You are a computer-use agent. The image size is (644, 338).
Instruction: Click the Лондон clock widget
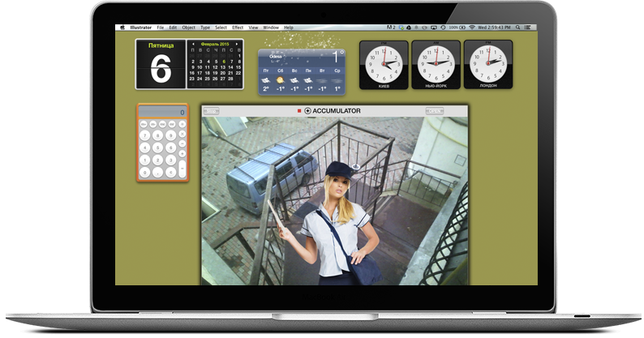(x=487, y=63)
